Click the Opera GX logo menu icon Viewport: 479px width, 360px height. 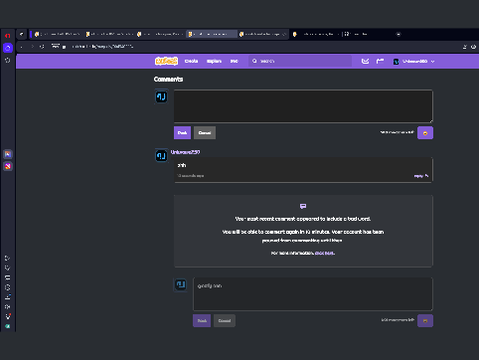8,35
